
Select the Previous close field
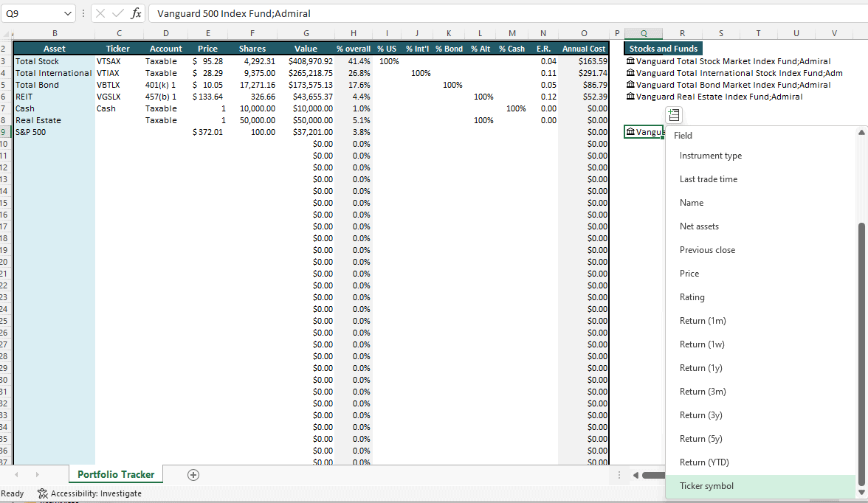(x=760, y=250)
